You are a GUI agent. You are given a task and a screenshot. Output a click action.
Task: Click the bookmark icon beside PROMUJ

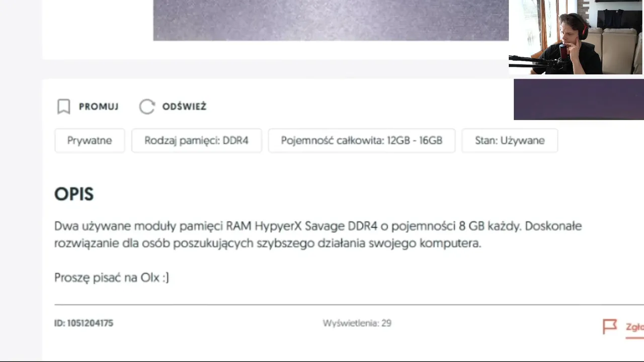(x=63, y=107)
